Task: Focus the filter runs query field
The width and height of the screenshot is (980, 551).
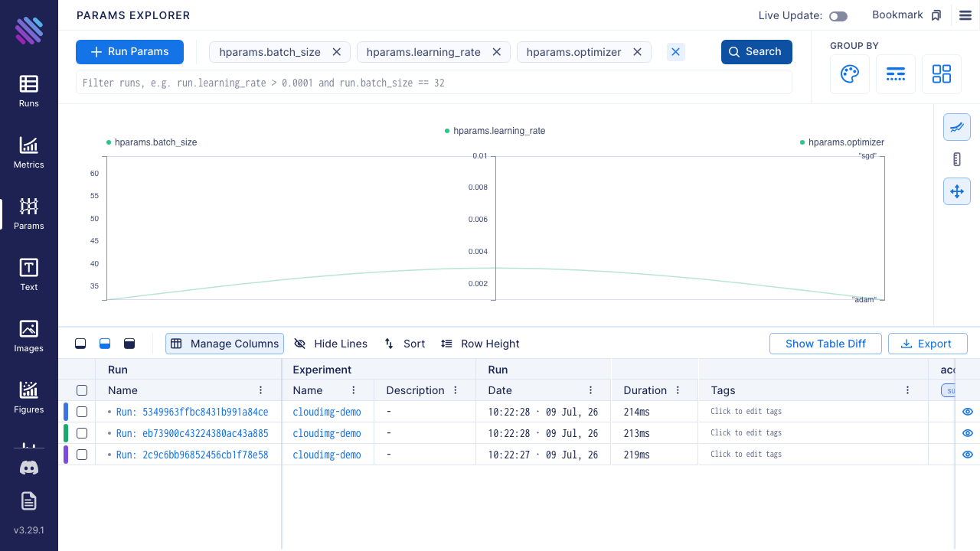Action: click(433, 83)
